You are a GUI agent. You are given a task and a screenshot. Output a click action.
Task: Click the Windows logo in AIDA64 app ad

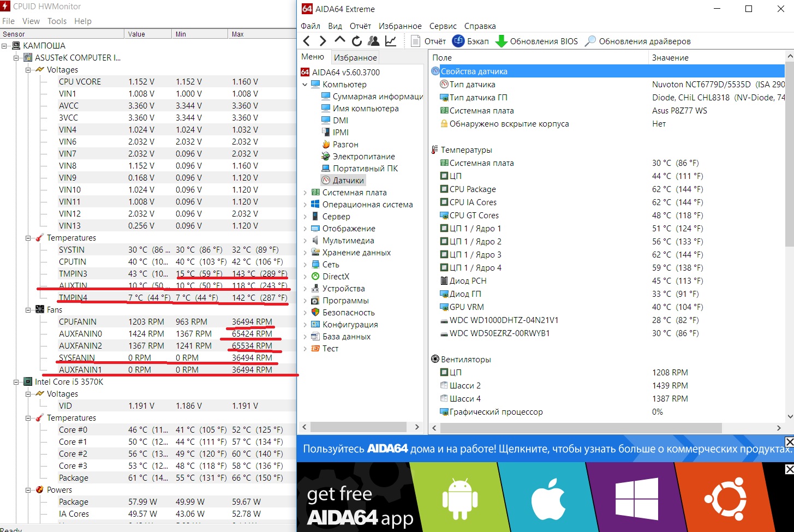click(x=636, y=498)
